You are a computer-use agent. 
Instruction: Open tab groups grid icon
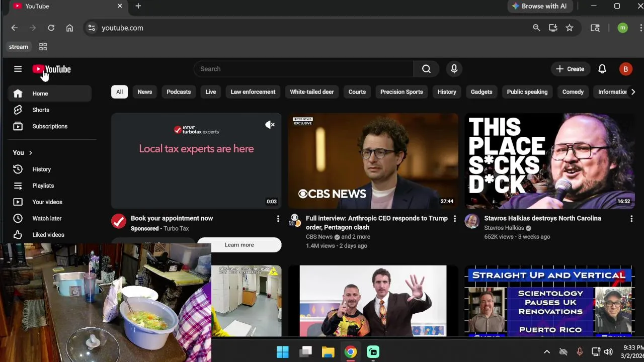click(x=43, y=47)
